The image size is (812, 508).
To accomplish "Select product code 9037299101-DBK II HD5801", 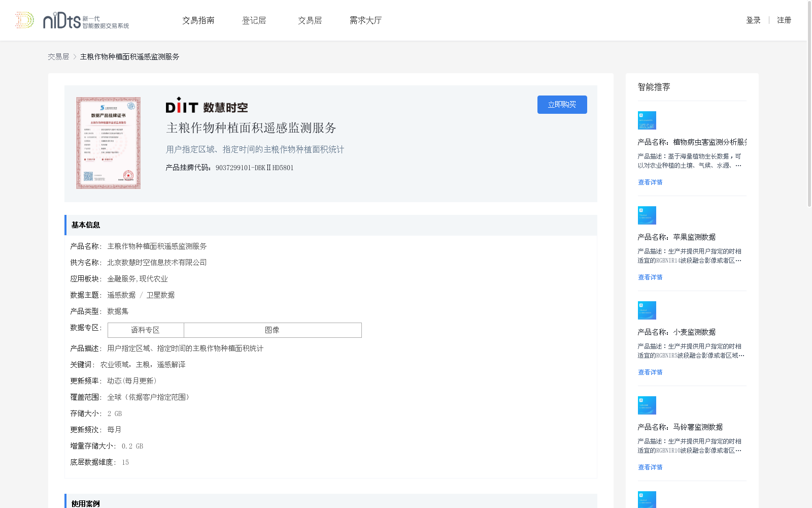I will [255, 168].
